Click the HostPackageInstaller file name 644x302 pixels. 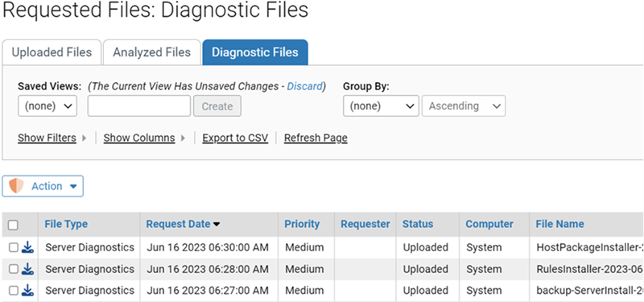coord(589,247)
